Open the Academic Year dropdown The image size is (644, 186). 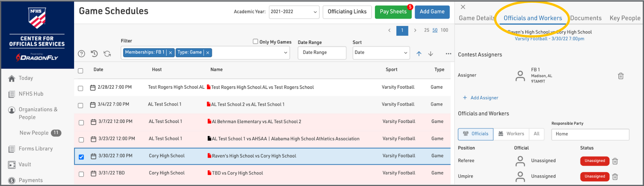pyautogui.click(x=294, y=12)
